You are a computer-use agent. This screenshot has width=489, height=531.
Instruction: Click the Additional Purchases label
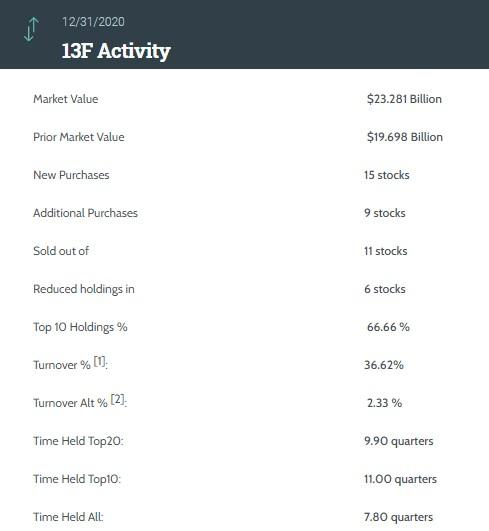[85, 213]
